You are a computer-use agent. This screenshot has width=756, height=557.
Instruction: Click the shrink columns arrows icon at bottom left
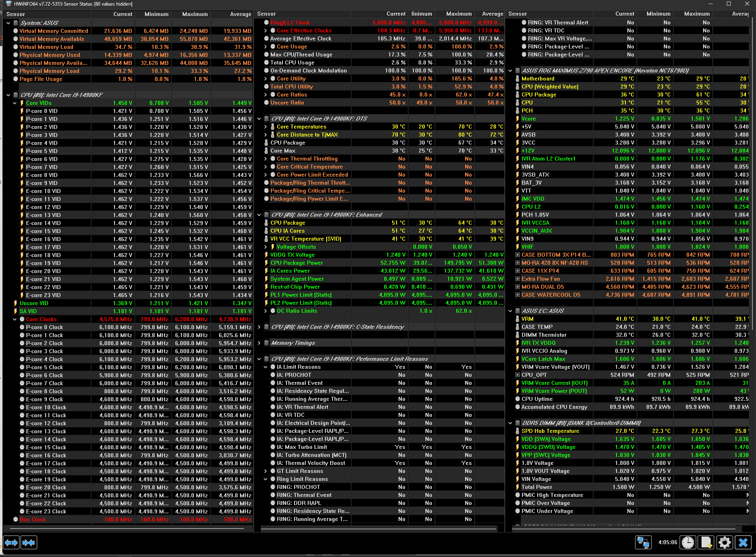point(29,543)
